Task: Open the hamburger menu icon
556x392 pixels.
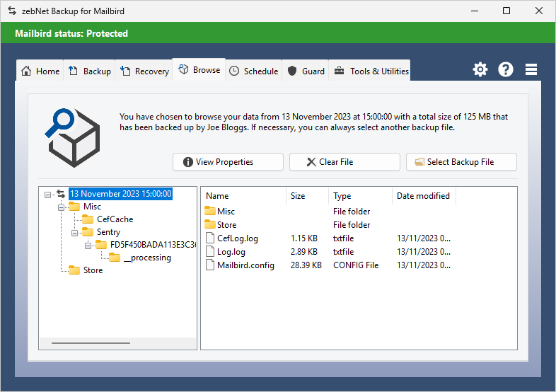Action: coord(531,69)
